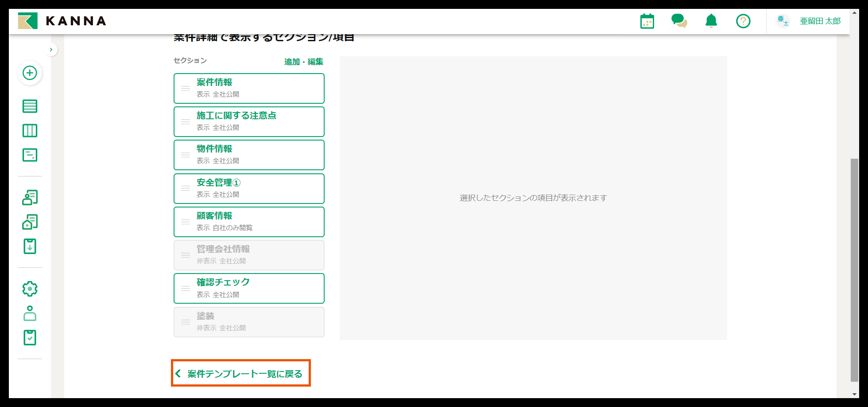Select the 安全管理① section card
Image resolution: width=868 pixels, height=407 pixels.
coord(249,188)
